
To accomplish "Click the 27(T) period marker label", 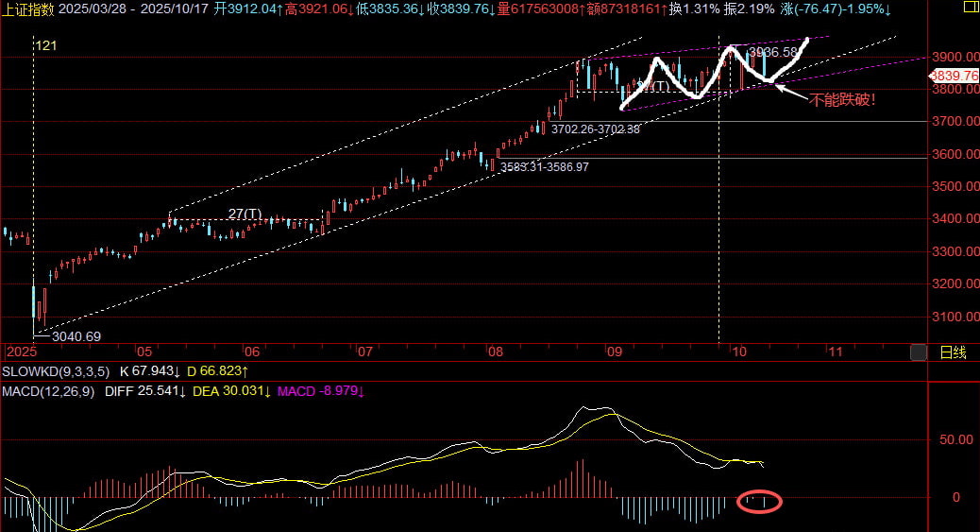I will (x=245, y=215).
